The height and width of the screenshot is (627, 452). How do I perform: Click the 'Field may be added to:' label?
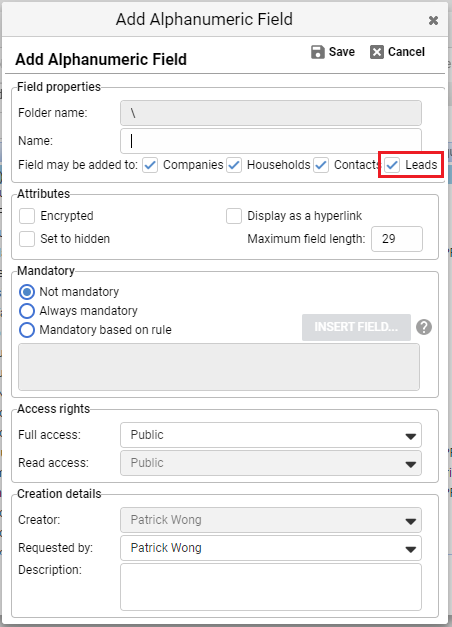point(78,165)
